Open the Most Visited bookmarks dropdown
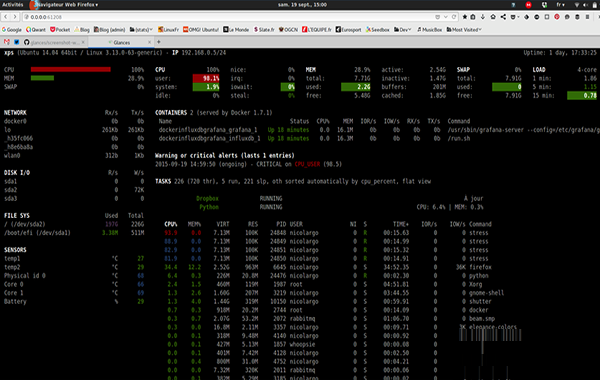 tap(464, 29)
